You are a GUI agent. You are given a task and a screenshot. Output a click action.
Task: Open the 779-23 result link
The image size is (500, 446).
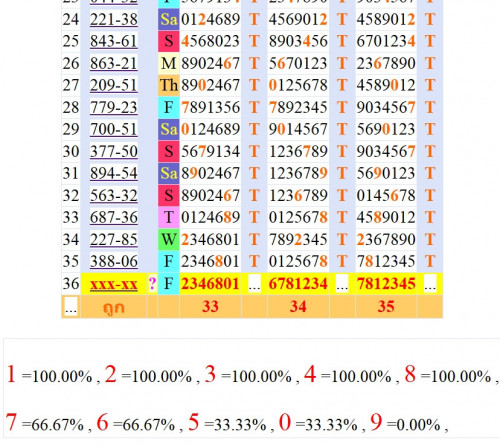(114, 107)
